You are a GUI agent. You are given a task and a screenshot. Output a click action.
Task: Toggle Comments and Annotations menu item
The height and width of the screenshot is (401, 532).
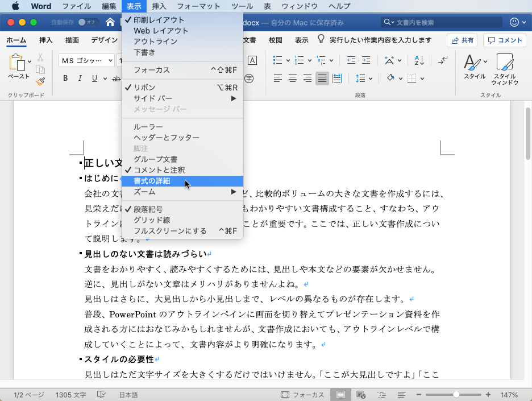[182, 170]
